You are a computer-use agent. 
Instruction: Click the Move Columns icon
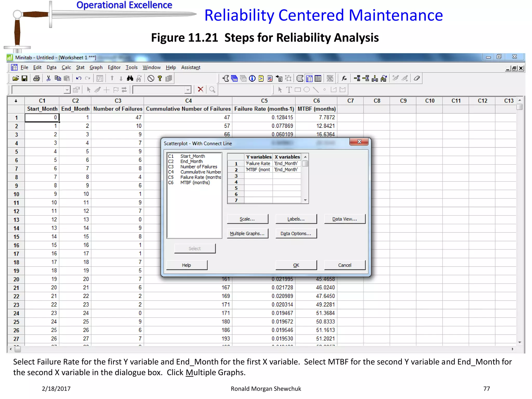tap(384, 78)
